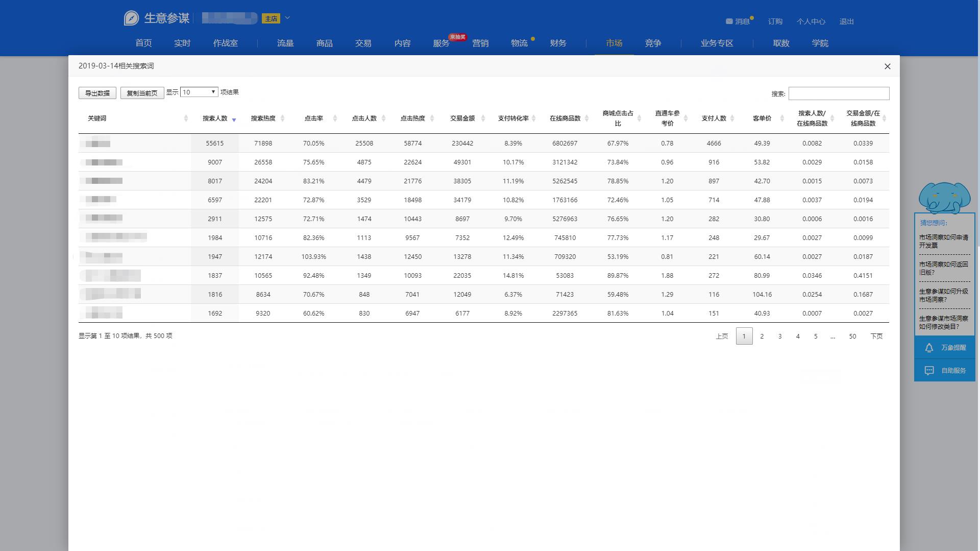Click 退出 to log out

[x=847, y=21]
